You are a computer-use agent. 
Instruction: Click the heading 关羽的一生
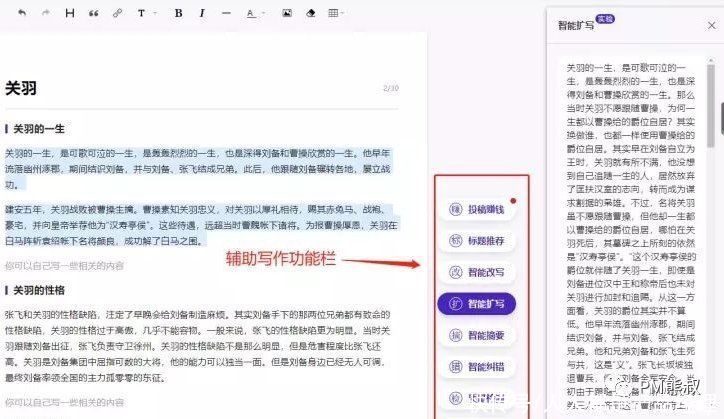[39, 129]
